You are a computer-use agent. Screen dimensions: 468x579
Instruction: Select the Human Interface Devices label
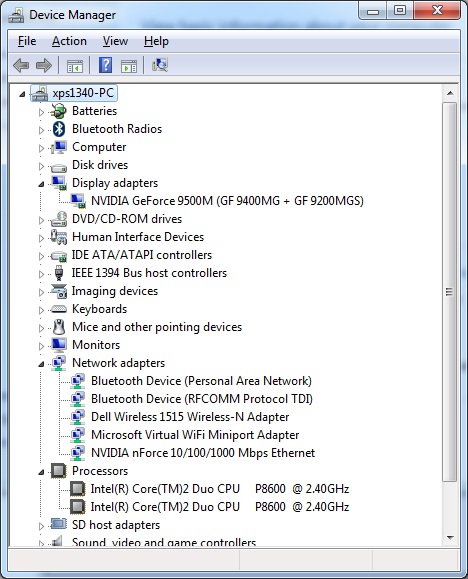pos(138,237)
